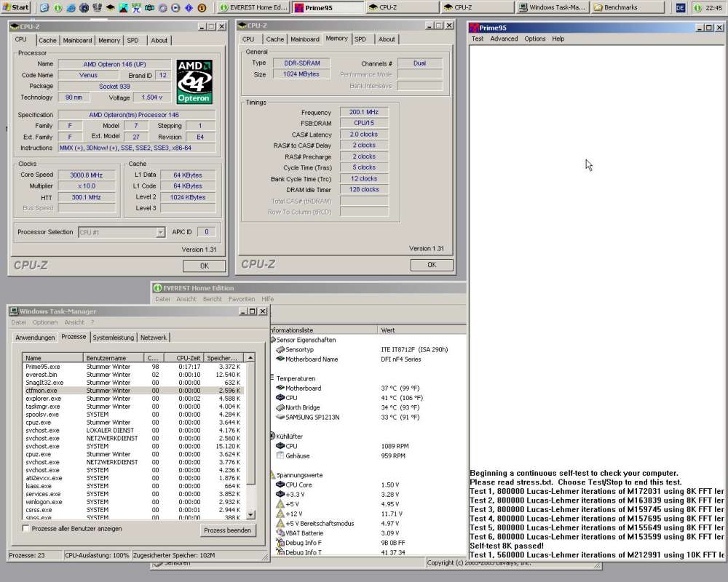Toggle Prozesse aller Benutzer anzeigen checkbox
The width and height of the screenshot is (728, 582).
point(26,528)
